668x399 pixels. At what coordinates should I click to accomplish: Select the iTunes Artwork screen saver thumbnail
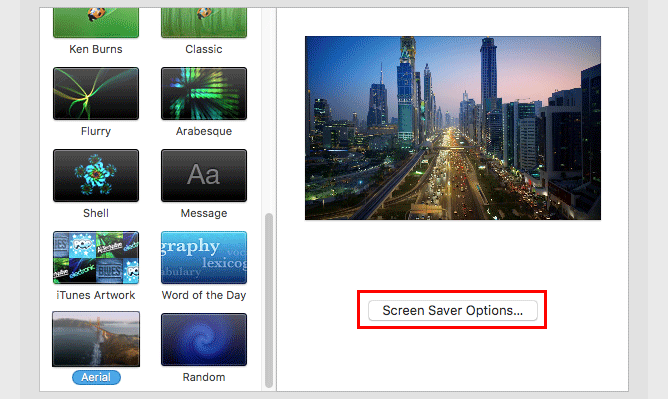[x=96, y=258]
